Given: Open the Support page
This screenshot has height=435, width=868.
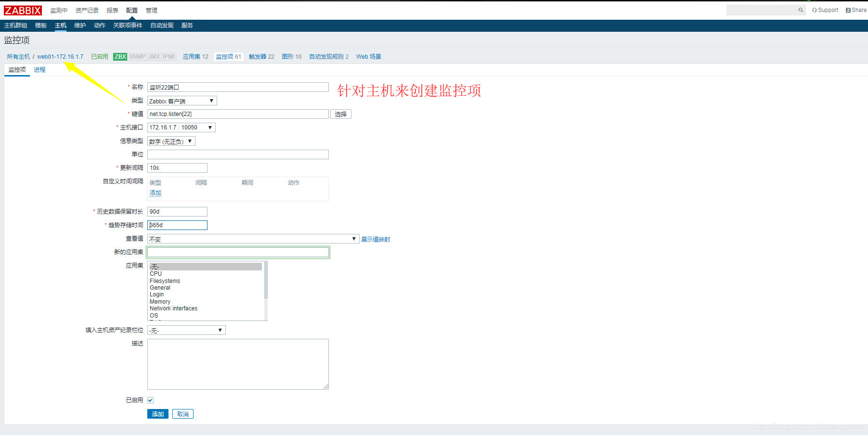Looking at the screenshot, I should click(825, 10).
